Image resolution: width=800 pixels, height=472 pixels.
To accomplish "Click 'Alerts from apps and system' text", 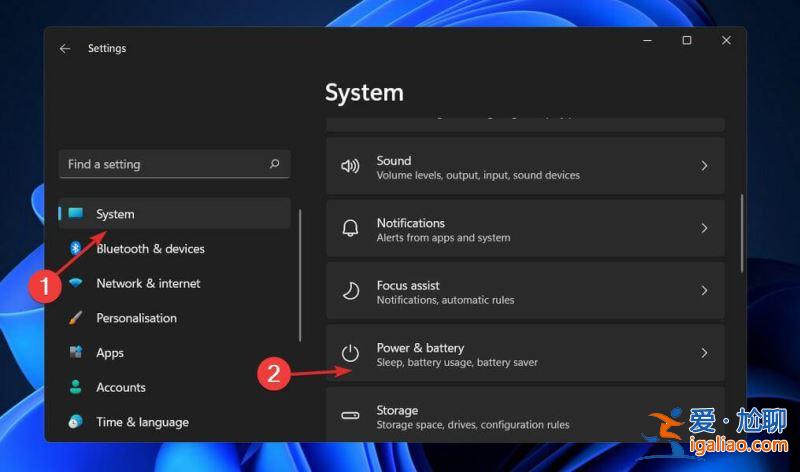I will point(443,237).
